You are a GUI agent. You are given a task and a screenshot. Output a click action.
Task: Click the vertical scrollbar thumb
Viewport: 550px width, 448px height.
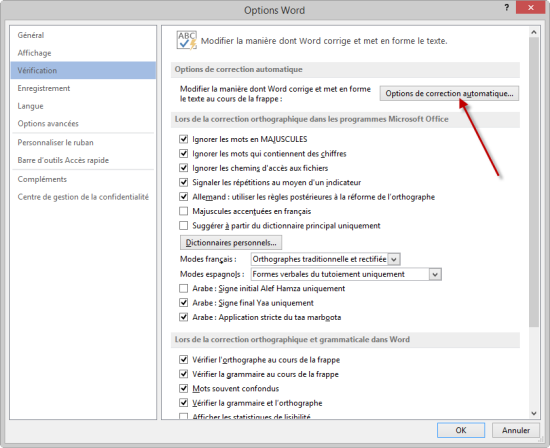click(x=534, y=182)
